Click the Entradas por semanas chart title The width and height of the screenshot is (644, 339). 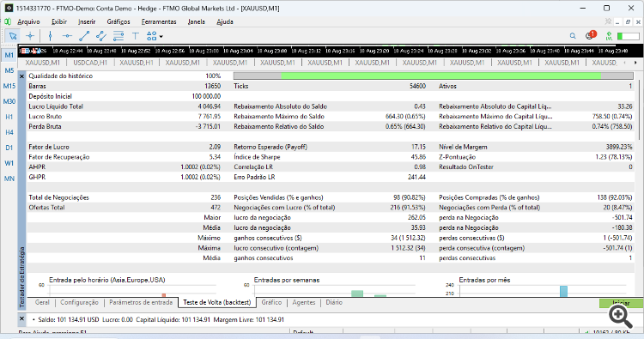(287, 280)
